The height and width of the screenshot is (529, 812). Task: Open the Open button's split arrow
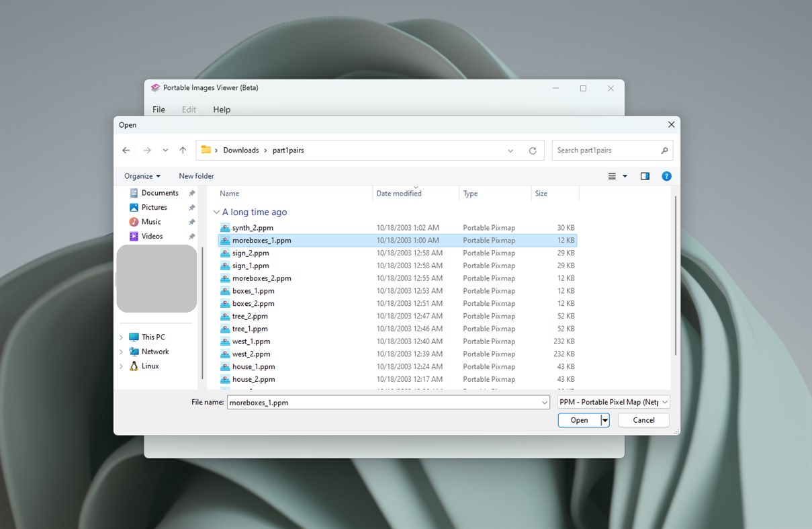(x=605, y=420)
